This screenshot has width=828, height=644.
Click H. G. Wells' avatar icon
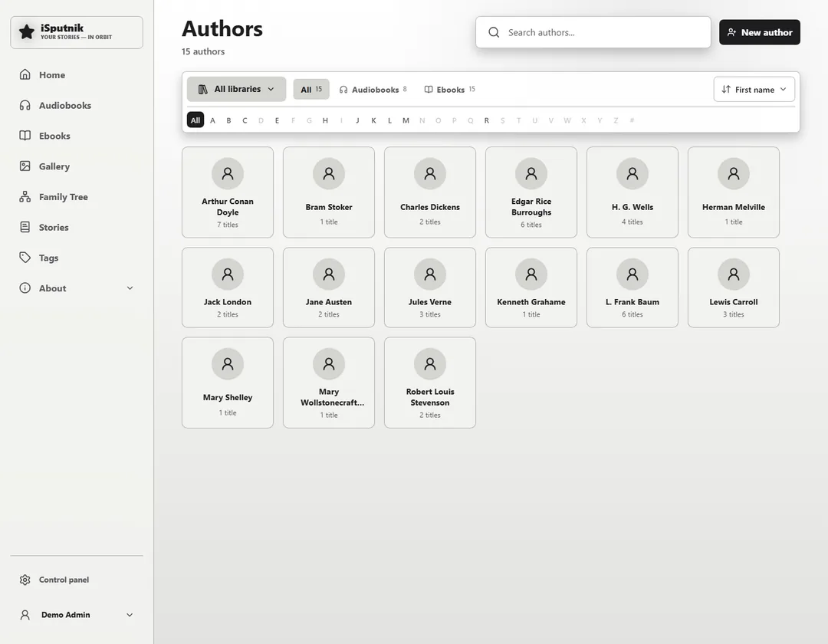[632, 173]
